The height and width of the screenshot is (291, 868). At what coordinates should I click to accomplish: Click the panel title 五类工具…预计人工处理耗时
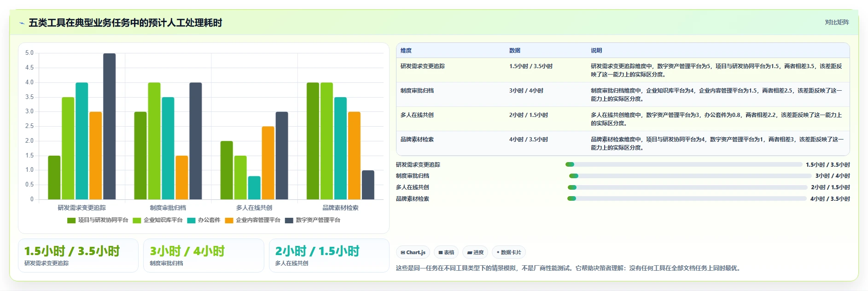126,23
